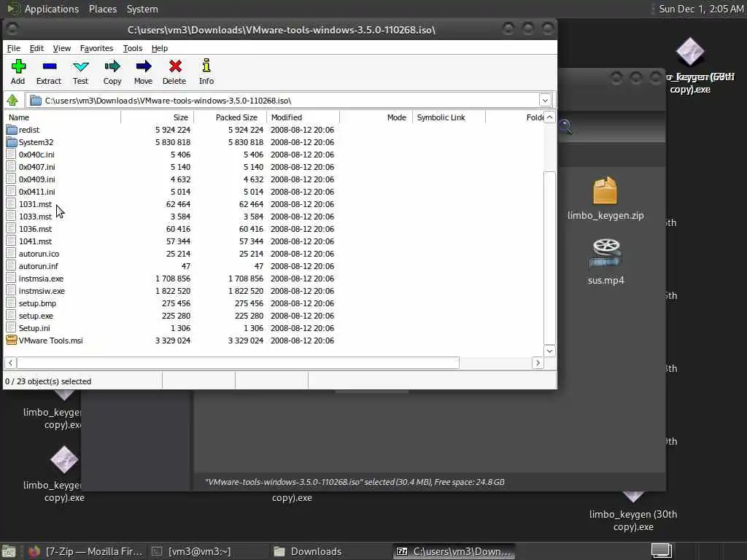The height and width of the screenshot is (560, 747).
Task: Click the sus.mp4 video icon
Action: tap(605, 254)
